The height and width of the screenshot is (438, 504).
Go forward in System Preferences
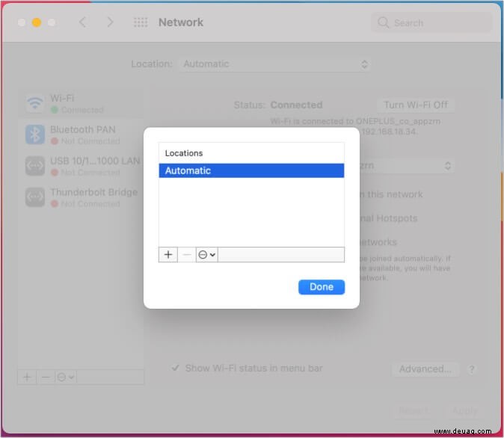point(110,22)
